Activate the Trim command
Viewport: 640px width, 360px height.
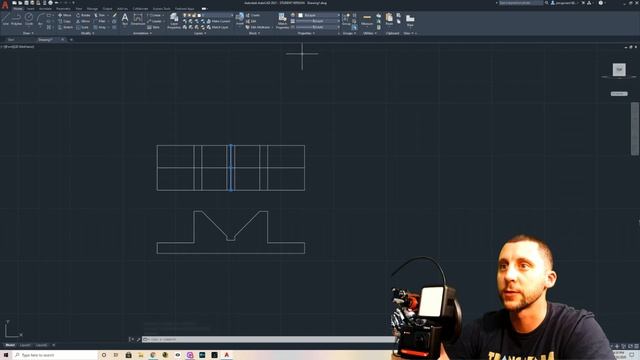[x=100, y=15]
